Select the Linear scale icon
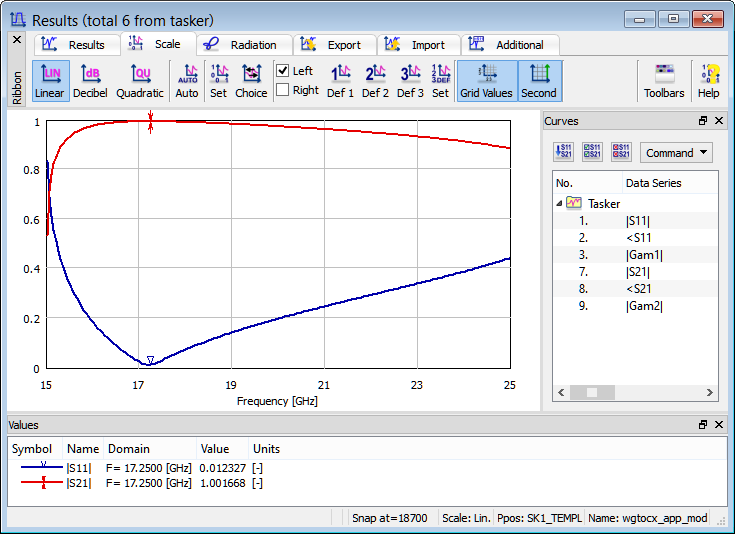 click(x=50, y=80)
